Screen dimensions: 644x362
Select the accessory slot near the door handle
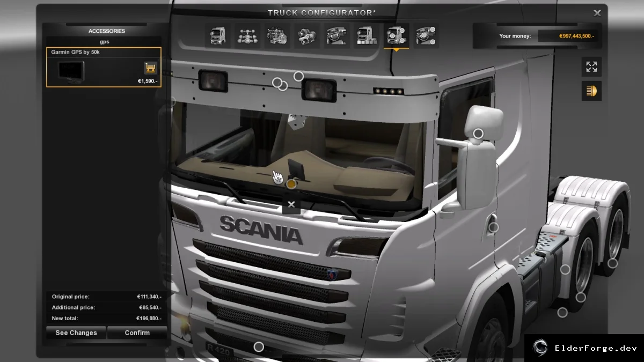494,227
